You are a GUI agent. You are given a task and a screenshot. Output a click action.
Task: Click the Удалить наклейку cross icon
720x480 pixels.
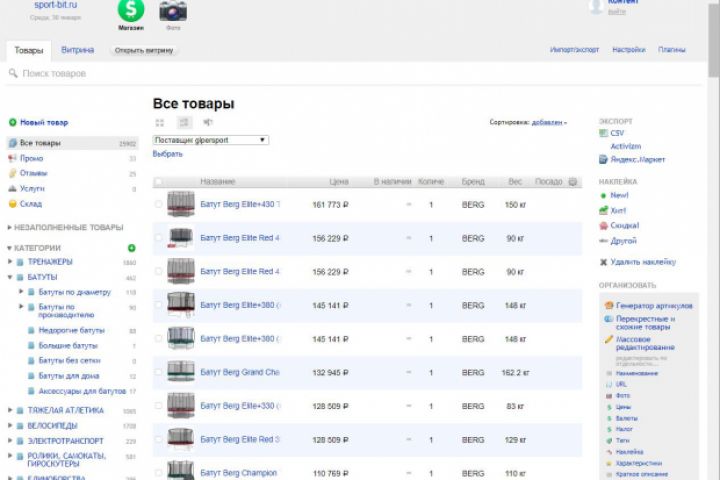click(603, 262)
